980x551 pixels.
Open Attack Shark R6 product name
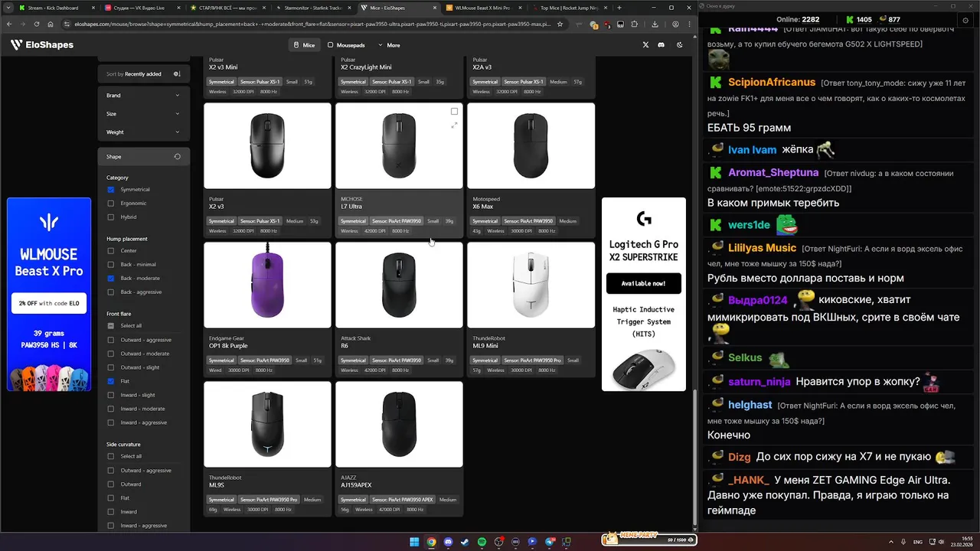pyautogui.click(x=345, y=346)
